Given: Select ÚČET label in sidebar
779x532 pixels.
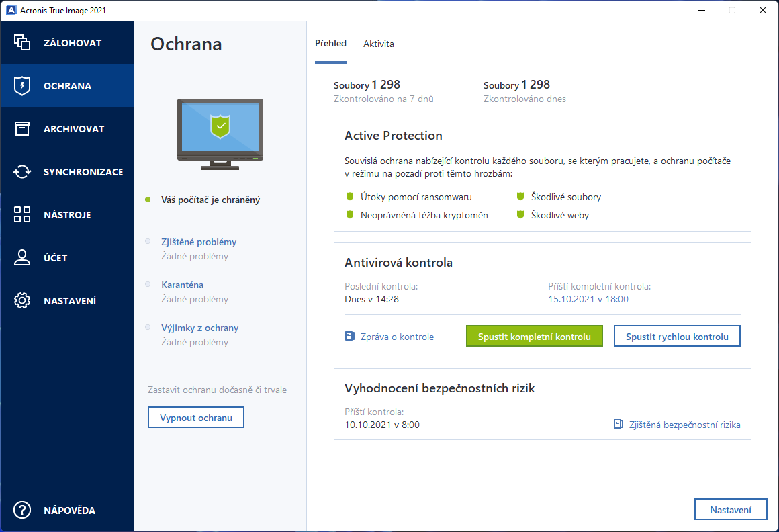Looking at the screenshot, I should 55,257.
